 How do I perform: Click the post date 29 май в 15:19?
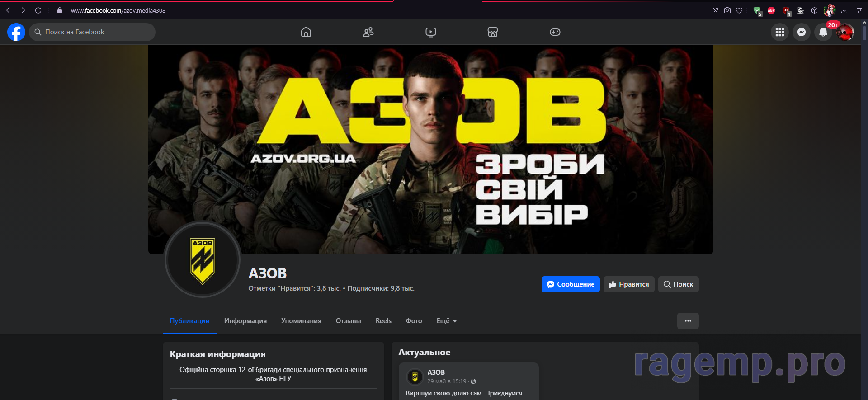coord(447,381)
